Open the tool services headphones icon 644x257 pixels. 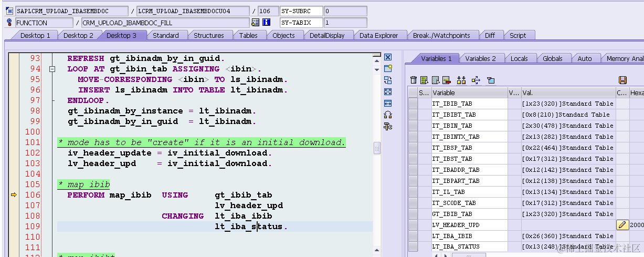point(388,115)
